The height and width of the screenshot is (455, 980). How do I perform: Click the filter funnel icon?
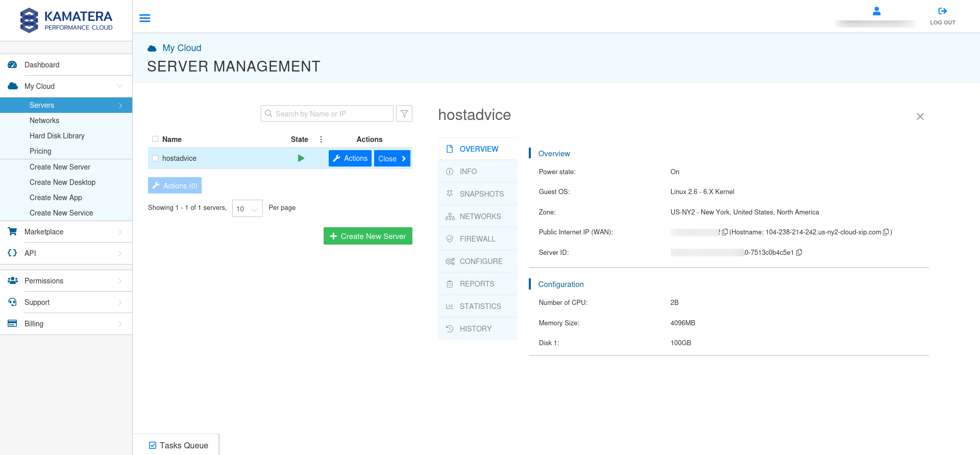coord(404,113)
